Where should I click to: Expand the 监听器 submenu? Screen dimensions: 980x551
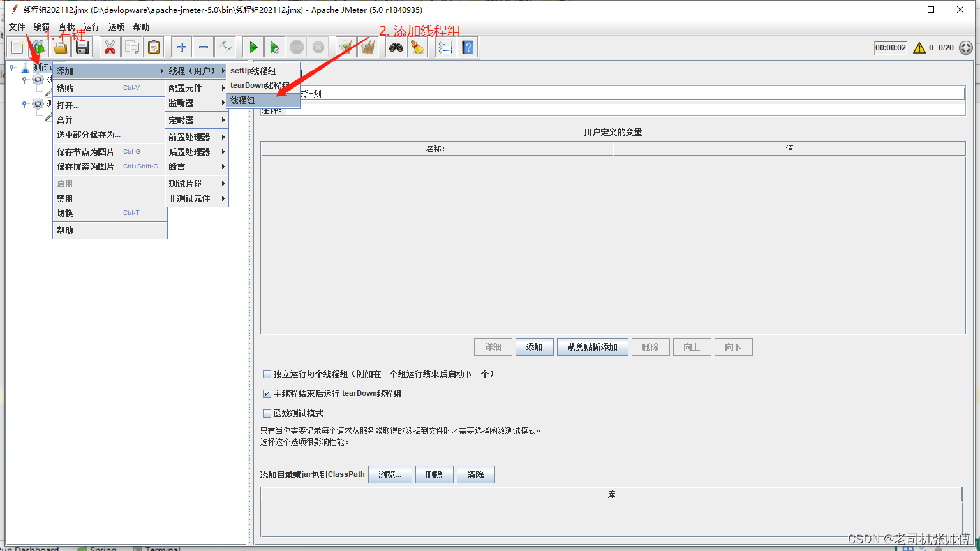point(197,103)
